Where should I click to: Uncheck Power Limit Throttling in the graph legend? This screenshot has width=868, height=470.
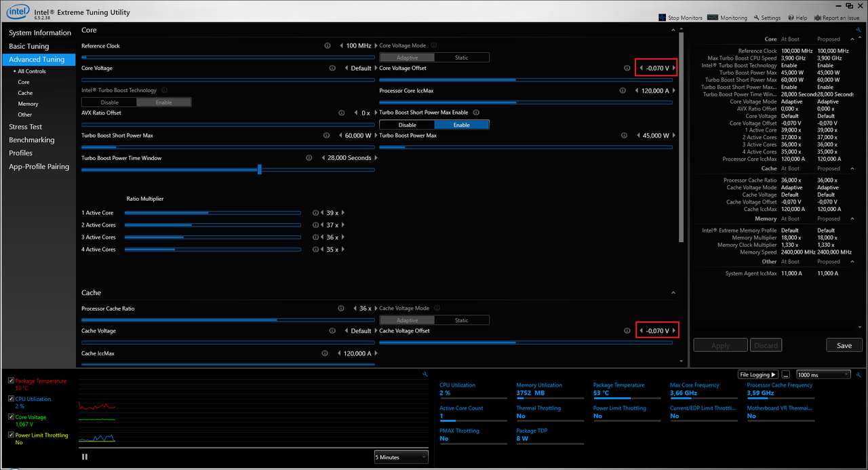pos(11,435)
